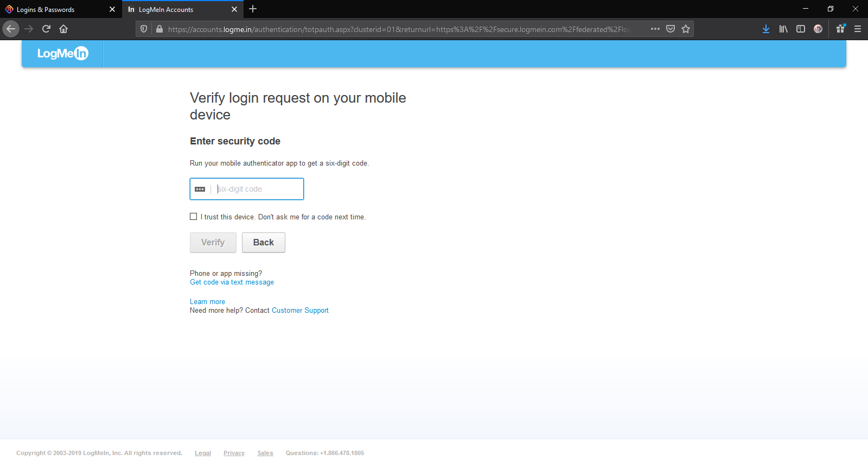This screenshot has width=868, height=467.
Task: Contact Customer Support link
Action: pyautogui.click(x=300, y=311)
